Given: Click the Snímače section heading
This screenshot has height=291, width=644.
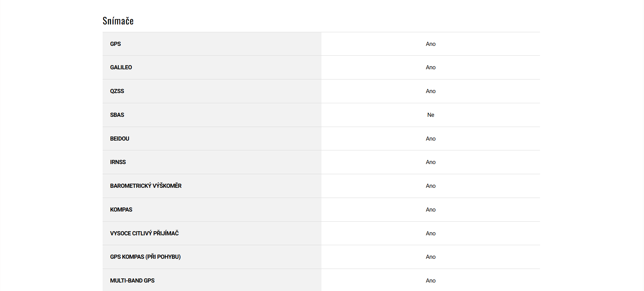Looking at the screenshot, I should 118,21.
